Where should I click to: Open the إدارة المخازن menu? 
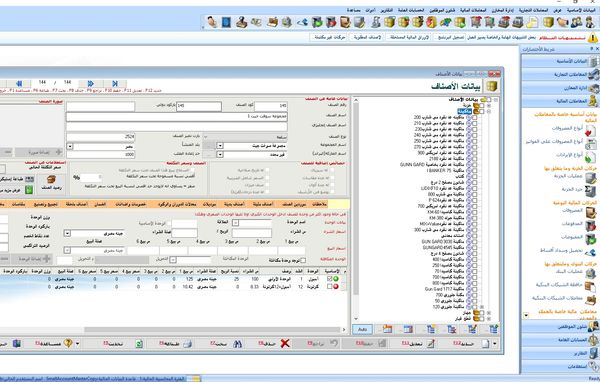point(502,10)
